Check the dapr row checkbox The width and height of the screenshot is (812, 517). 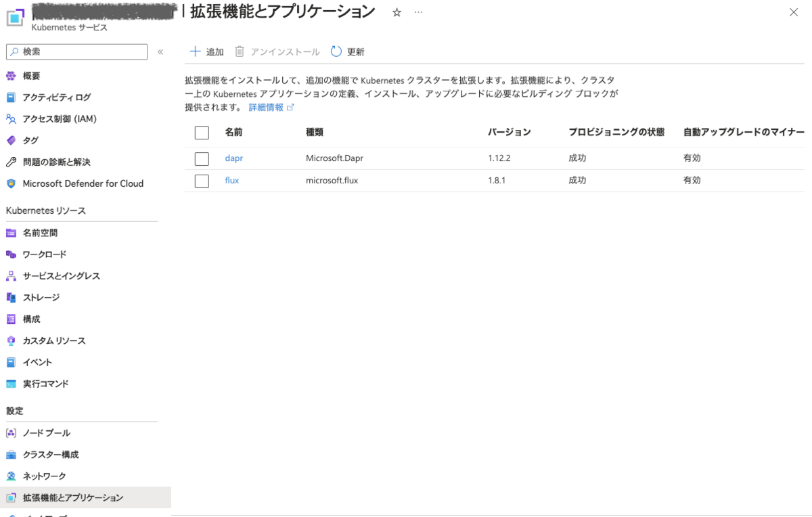tap(202, 158)
